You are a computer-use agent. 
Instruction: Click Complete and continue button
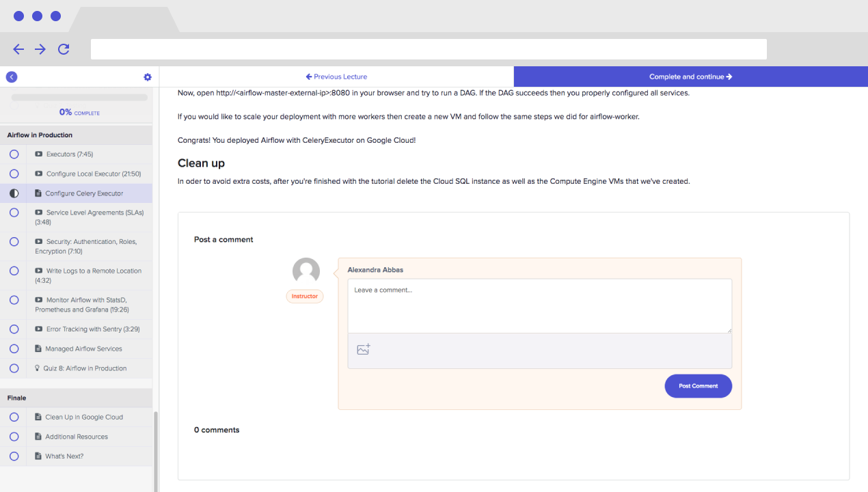click(x=691, y=77)
